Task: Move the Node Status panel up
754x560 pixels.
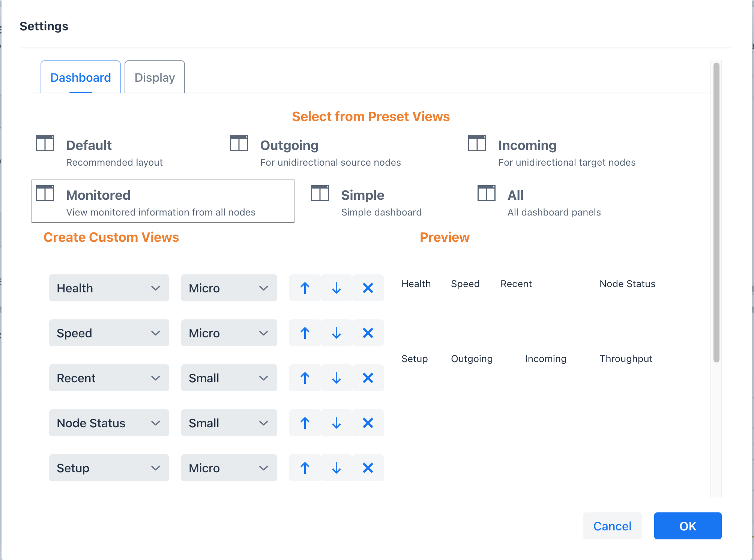Action: point(305,423)
